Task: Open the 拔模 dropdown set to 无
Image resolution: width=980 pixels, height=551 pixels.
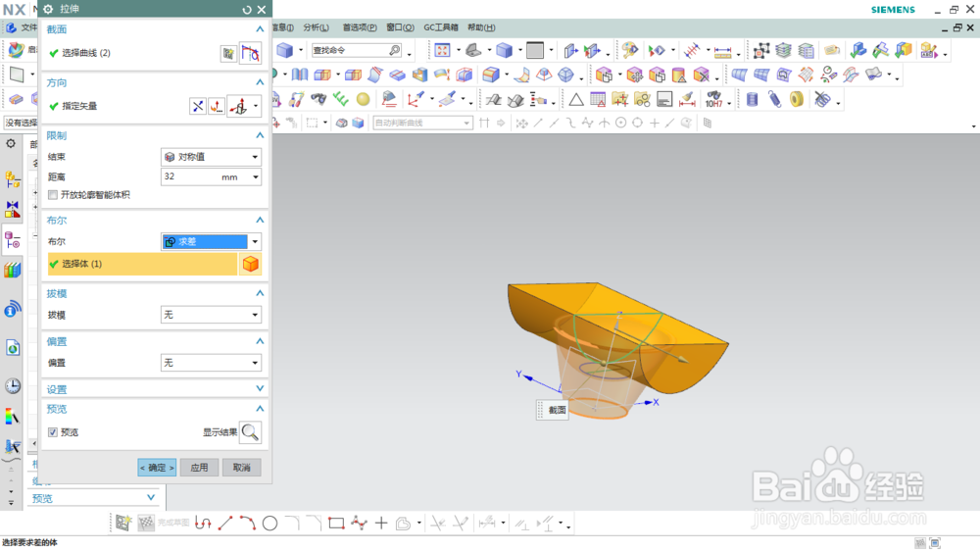Action: (x=211, y=315)
